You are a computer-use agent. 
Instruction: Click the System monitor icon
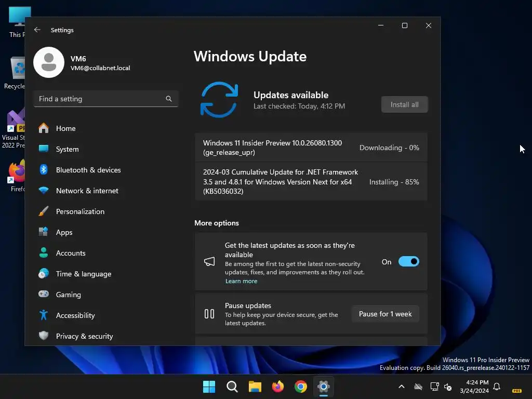coord(44,149)
